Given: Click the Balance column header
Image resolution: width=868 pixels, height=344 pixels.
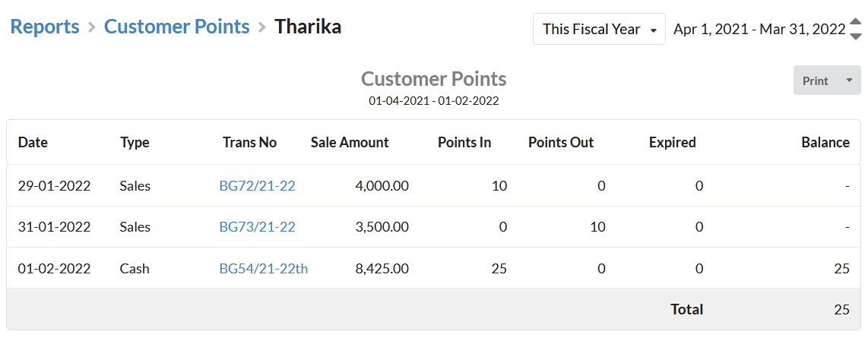Looking at the screenshot, I should [825, 142].
